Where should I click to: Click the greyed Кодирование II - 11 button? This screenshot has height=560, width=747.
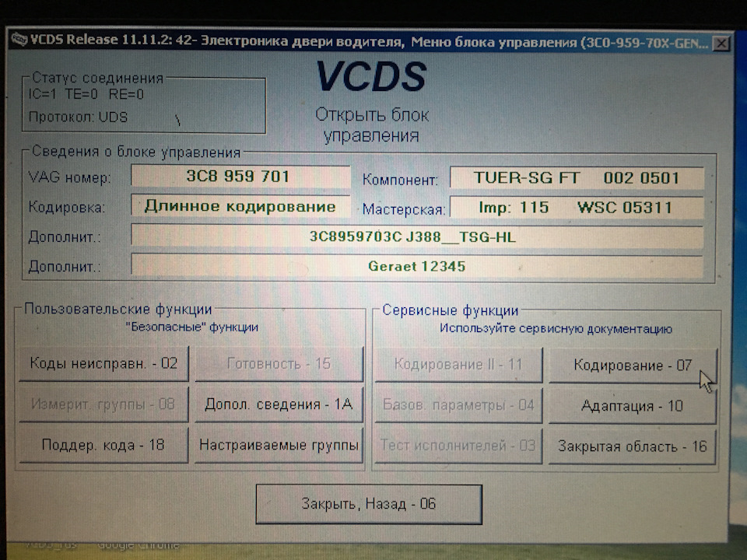(x=459, y=365)
